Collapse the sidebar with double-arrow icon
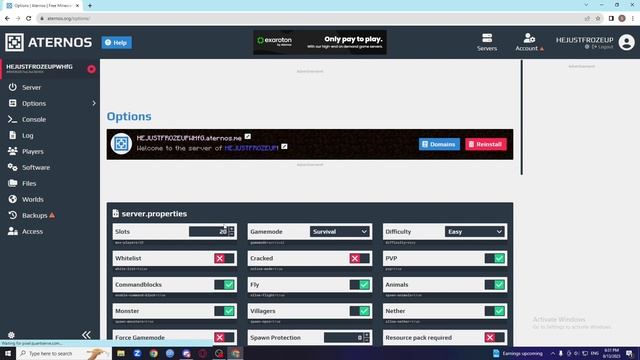Image resolution: width=640 pixels, height=360 pixels. pyautogui.click(x=86, y=335)
